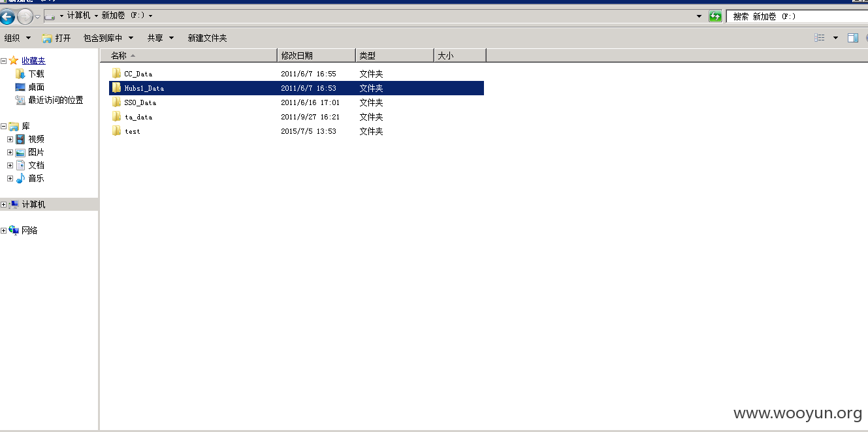Viewport: 868px width, 432px height.
Task: Click the 下载 folder icon
Action: pyautogui.click(x=20, y=74)
